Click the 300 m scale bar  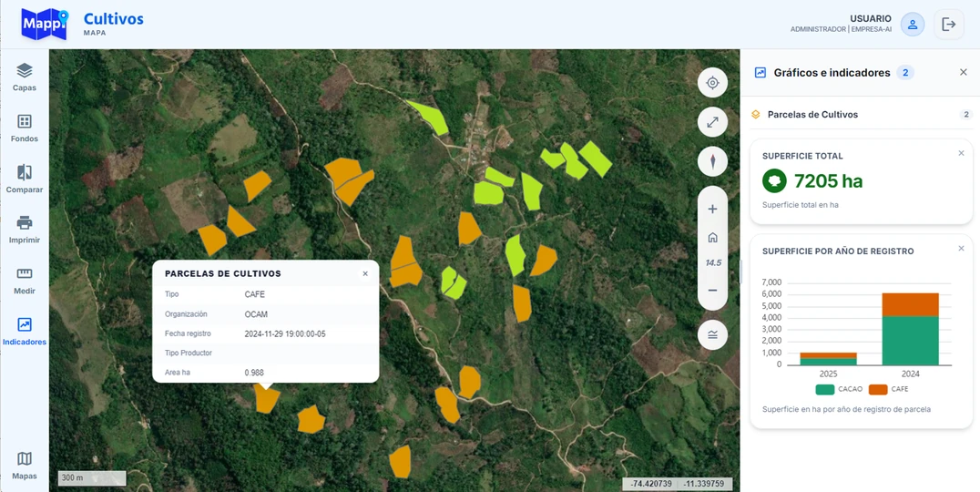tap(92, 478)
